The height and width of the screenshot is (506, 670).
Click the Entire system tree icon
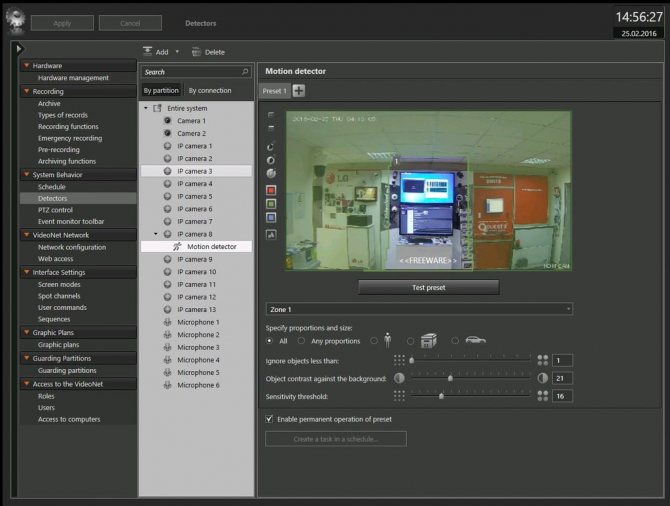(x=157, y=108)
